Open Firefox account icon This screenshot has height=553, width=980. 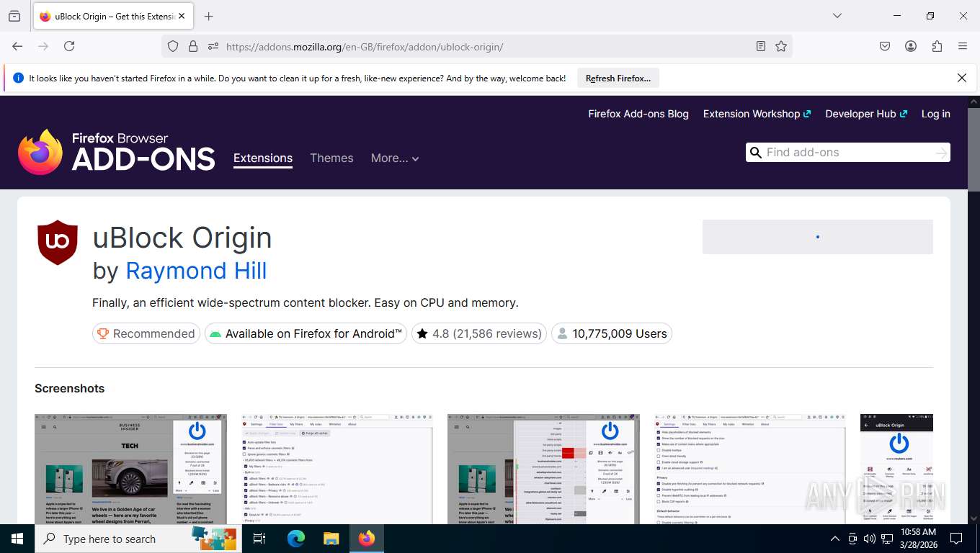click(911, 46)
